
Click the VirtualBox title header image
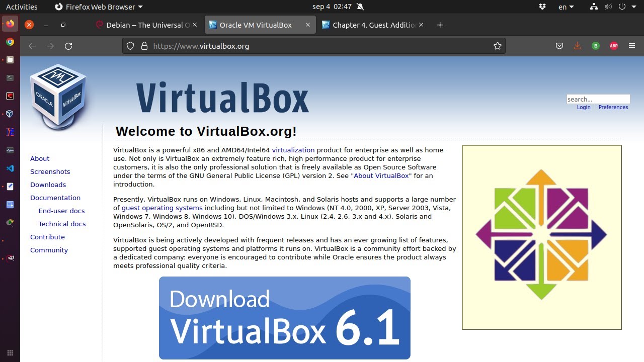(x=222, y=97)
